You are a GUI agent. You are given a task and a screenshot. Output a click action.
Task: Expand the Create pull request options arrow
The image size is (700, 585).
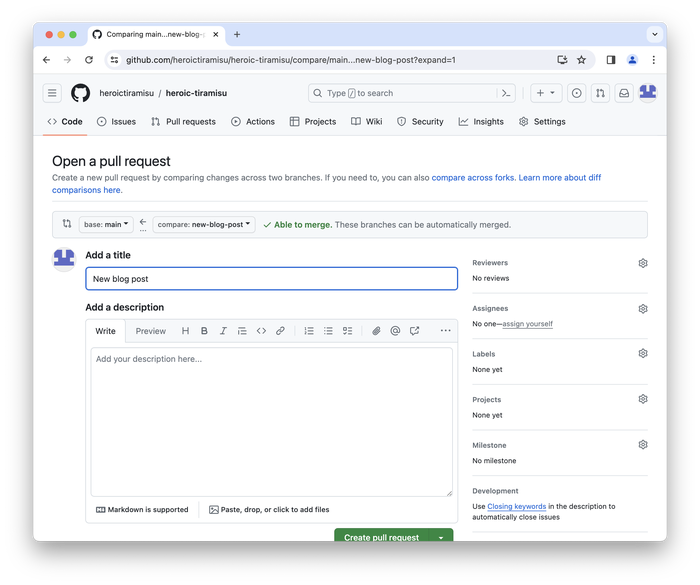click(441, 537)
